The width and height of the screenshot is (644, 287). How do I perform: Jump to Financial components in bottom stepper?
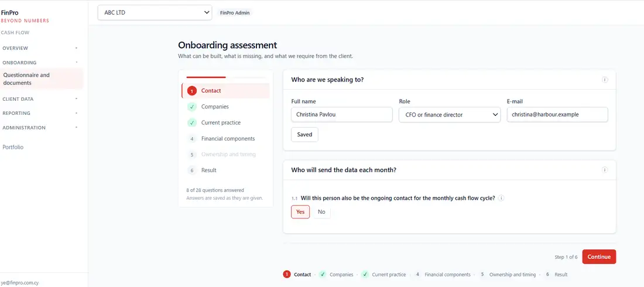click(442, 275)
